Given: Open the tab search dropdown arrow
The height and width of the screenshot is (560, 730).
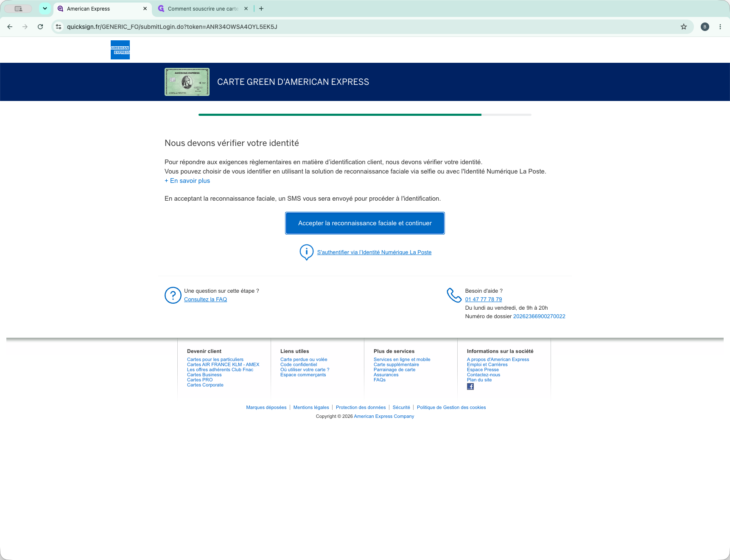Looking at the screenshot, I should tap(45, 8).
